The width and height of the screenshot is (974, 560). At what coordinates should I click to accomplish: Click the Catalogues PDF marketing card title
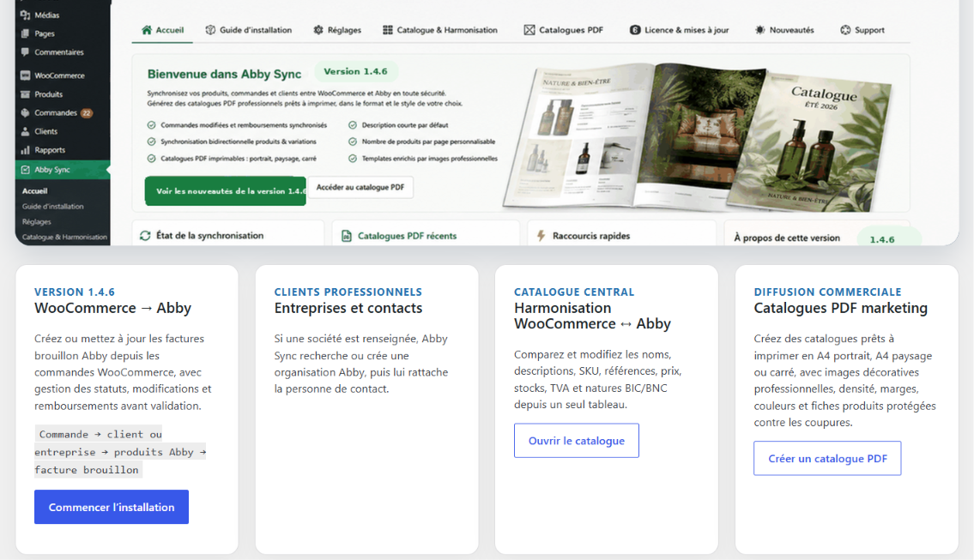point(840,308)
